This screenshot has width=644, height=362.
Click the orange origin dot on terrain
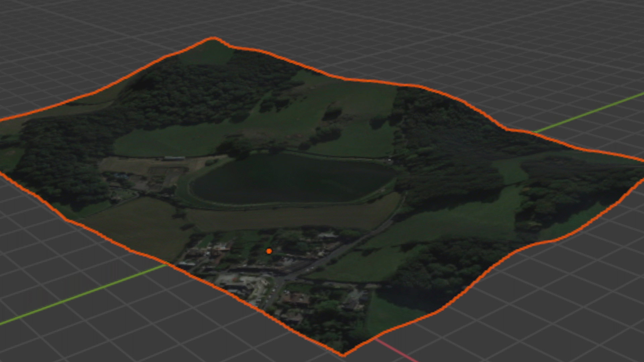click(269, 251)
